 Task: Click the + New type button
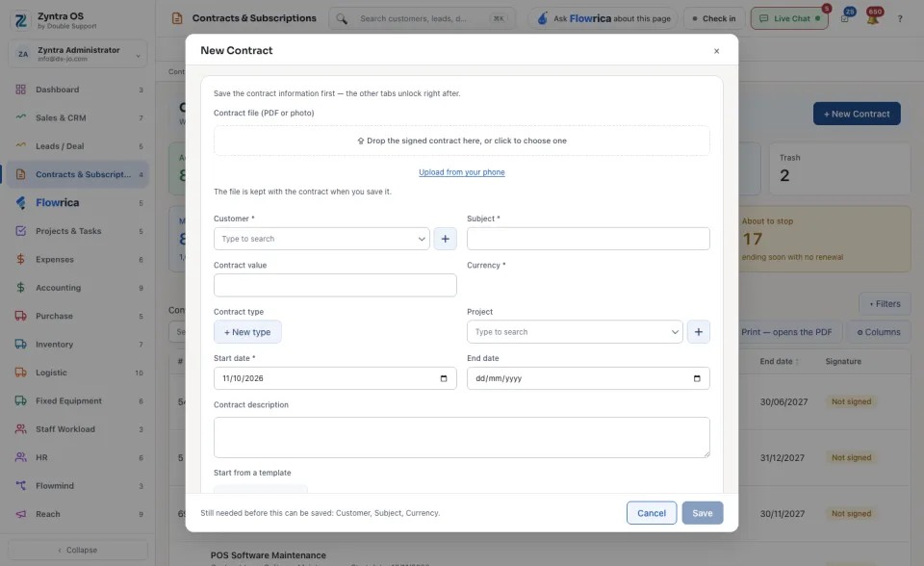[x=247, y=332]
